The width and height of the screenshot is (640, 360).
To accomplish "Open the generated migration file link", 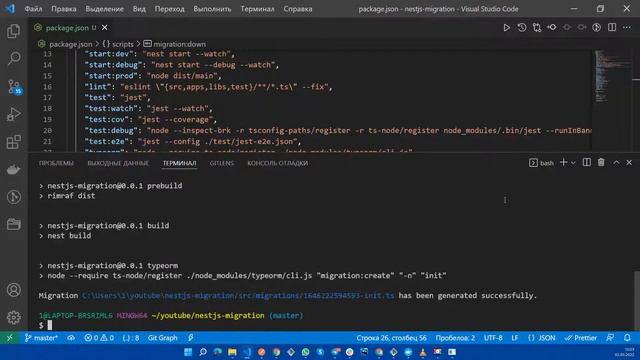I will point(238,296).
